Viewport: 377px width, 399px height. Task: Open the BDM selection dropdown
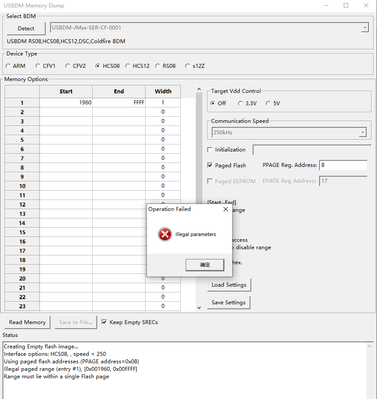click(365, 28)
